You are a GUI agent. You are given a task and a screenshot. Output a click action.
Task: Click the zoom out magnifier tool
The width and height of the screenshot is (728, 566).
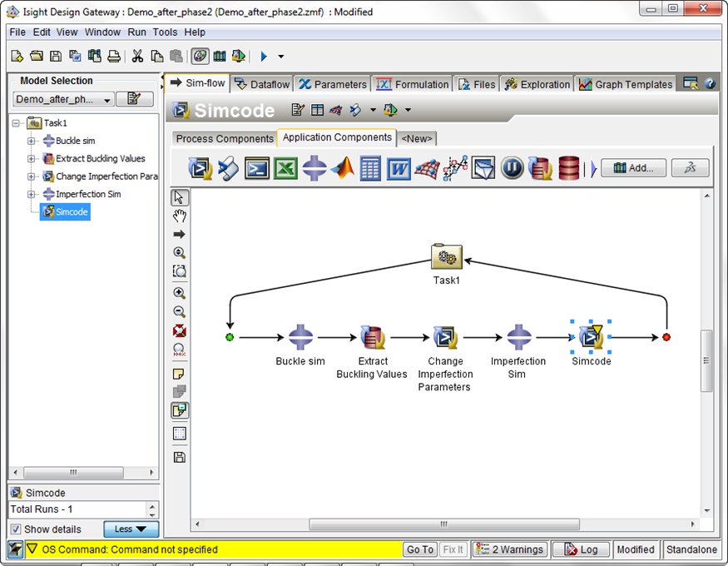pos(179,311)
